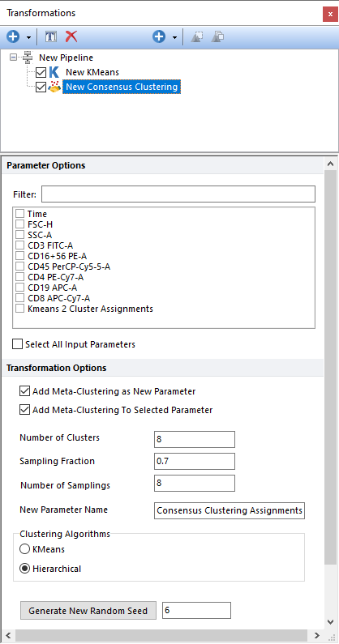
Task: Click the New Pipeline icon in tree
Action: point(28,58)
